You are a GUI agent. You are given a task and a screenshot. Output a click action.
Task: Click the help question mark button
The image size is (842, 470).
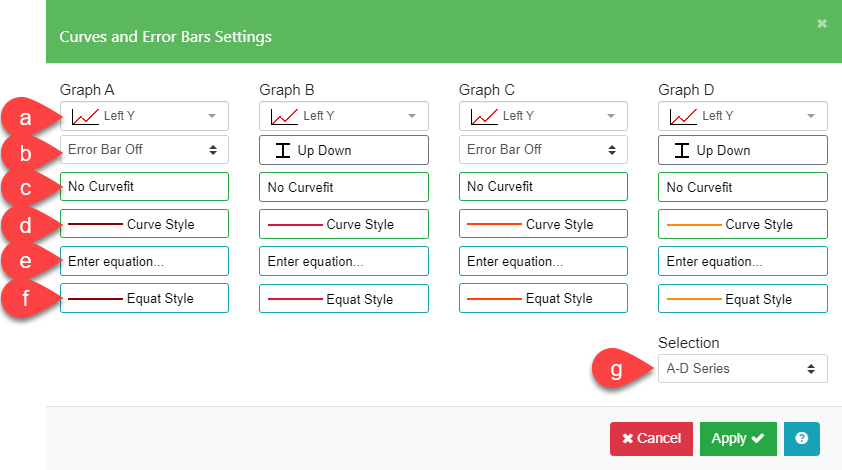point(801,439)
